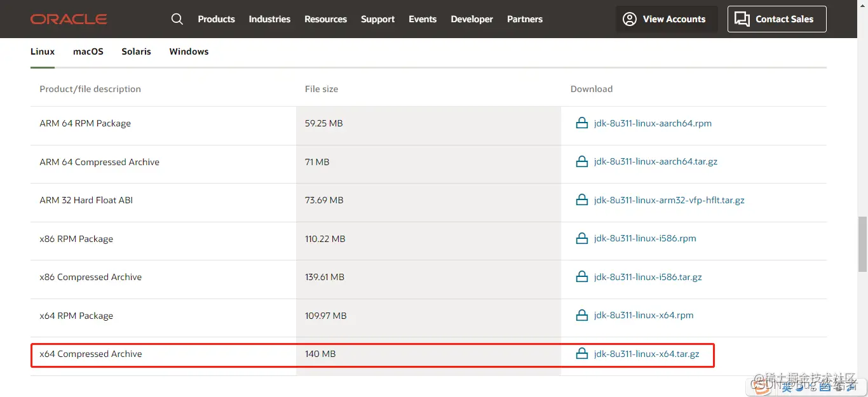This screenshot has width=868, height=397.
Task: Select the 'x86 RPM Package' description
Action: (x=76, y=239)
